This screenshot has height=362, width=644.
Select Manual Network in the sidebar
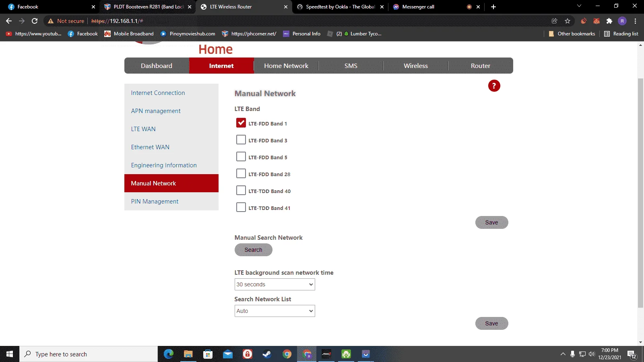point(171,183)
